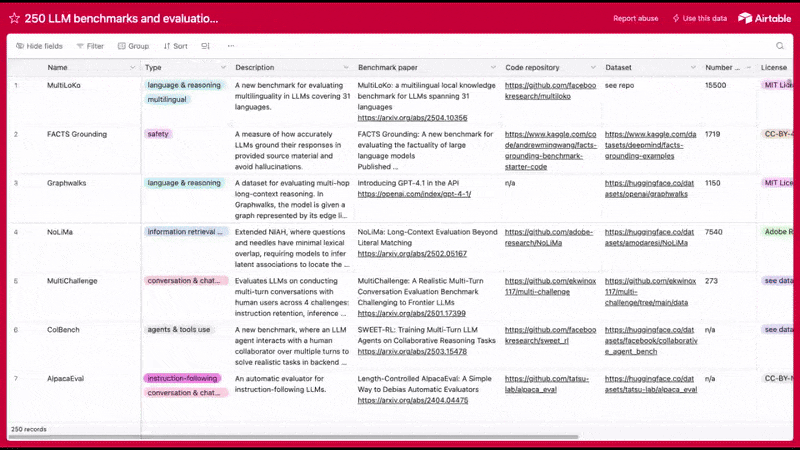This screenshot has height=450, width=800.
Task: Star the 250 LLM benchmarks base
Action: 14,18
